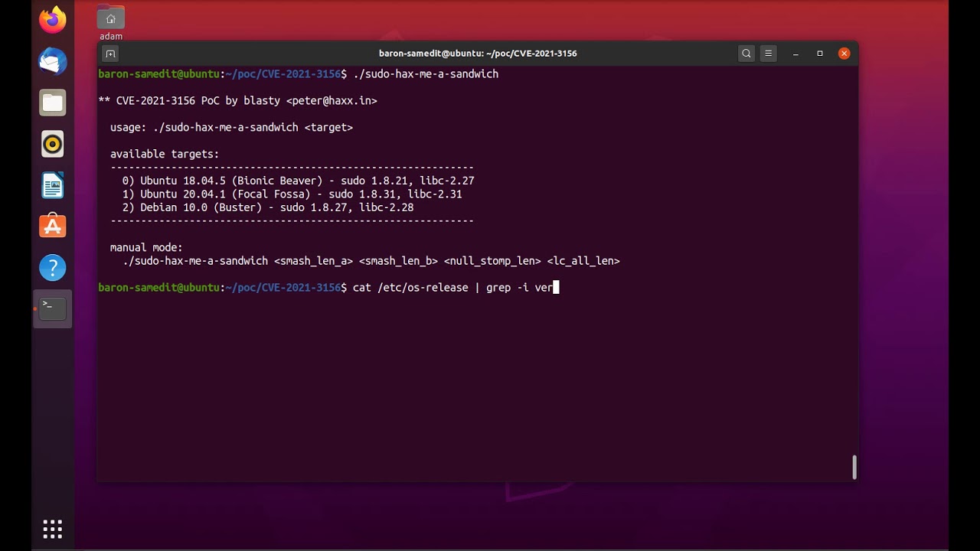Click the terminal vertical scrollbar handle
Viewport: 980px width, 551px height.
(x=854, y=467)
